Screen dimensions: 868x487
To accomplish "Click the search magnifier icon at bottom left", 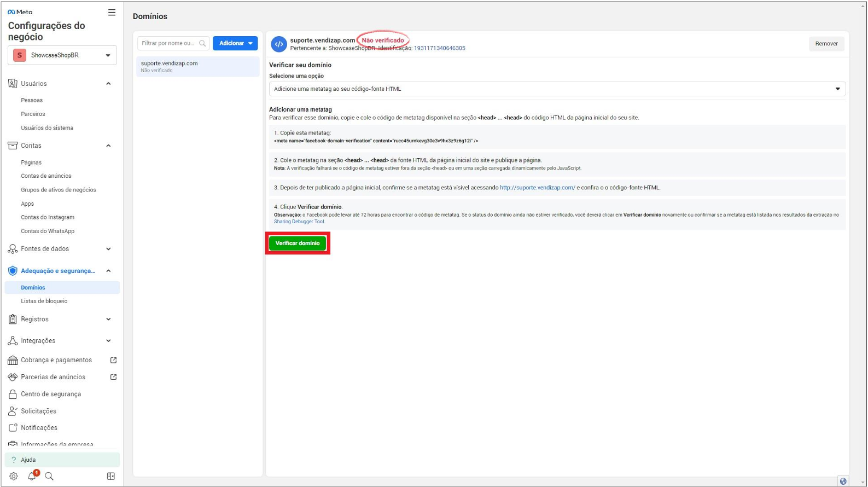I will pos(49,476).
